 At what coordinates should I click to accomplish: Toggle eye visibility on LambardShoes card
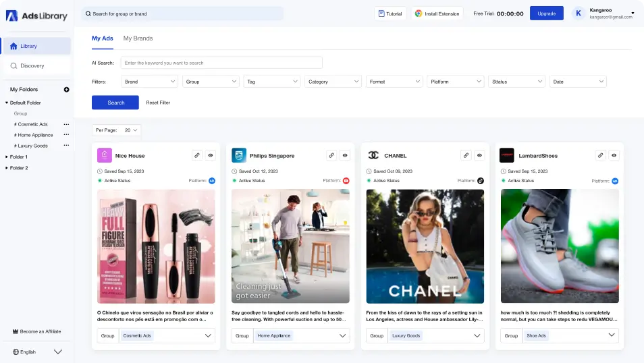click(x=614, y=155)
